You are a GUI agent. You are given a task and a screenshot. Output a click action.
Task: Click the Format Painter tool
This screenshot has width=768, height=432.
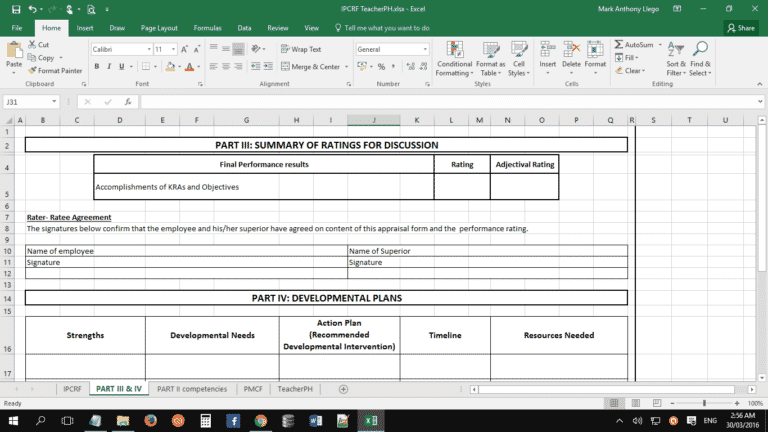(x=56, y=71)
